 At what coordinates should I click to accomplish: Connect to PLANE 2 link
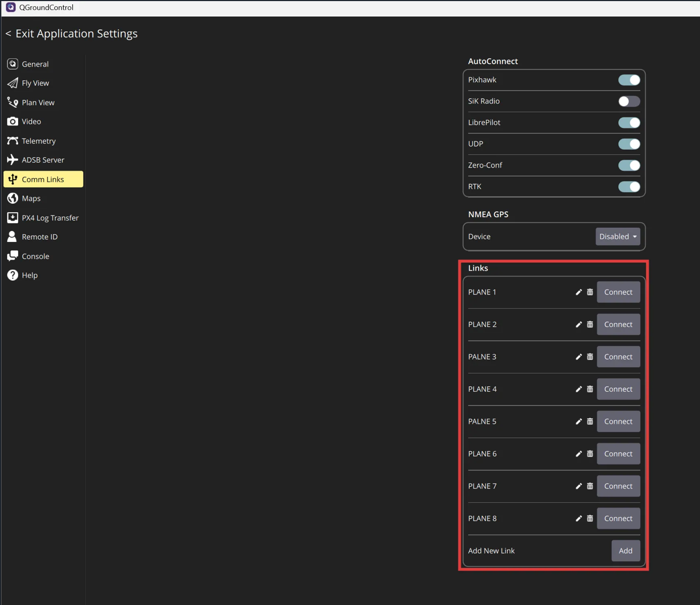618,324
